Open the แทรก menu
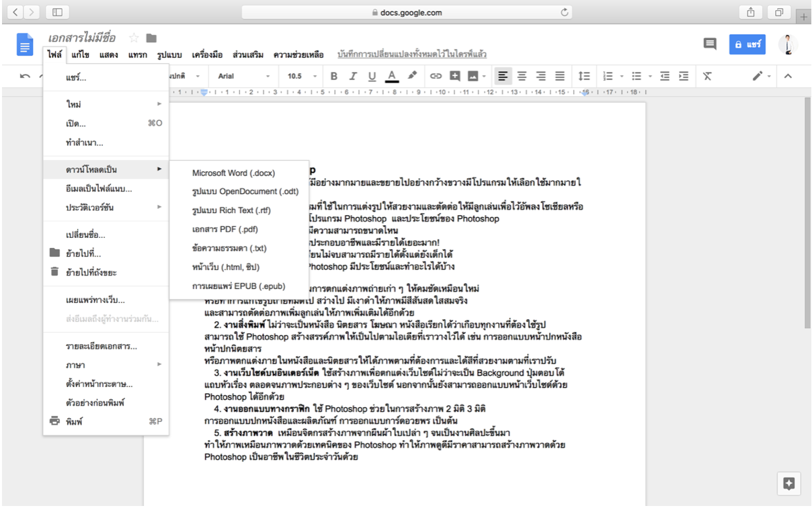 [x=138, y=54]
